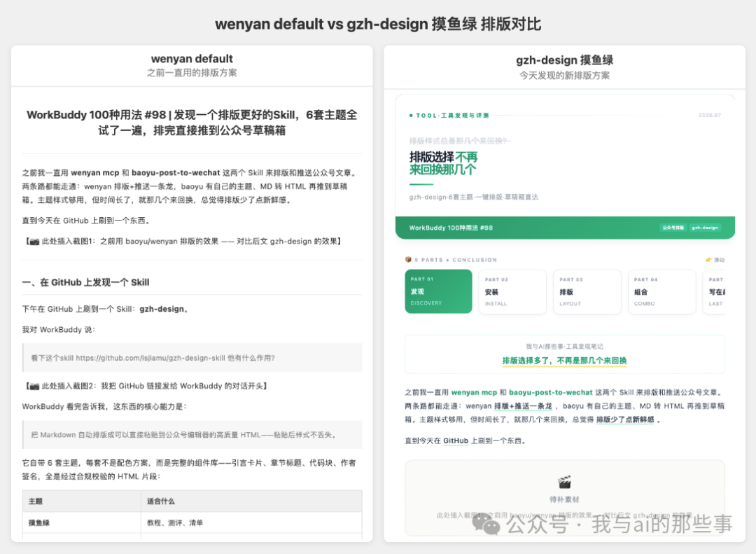Click the strikethrough text 排版样式总是那几个来回换?
756x554 pixels.
coord(459,141)
